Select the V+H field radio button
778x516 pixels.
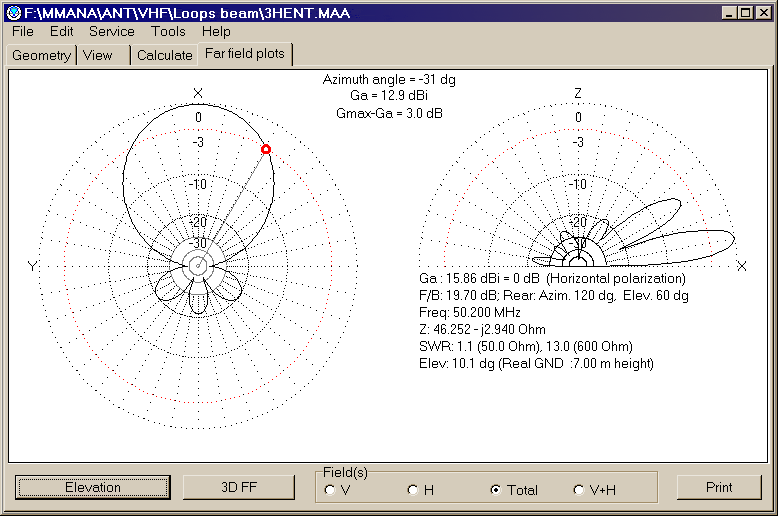(x=579, y=490)
